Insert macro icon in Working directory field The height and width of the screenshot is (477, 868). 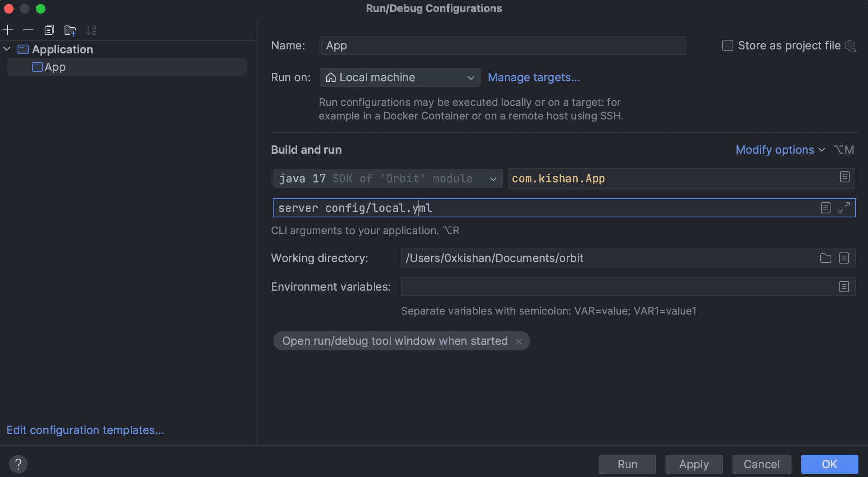click(844, 258)
